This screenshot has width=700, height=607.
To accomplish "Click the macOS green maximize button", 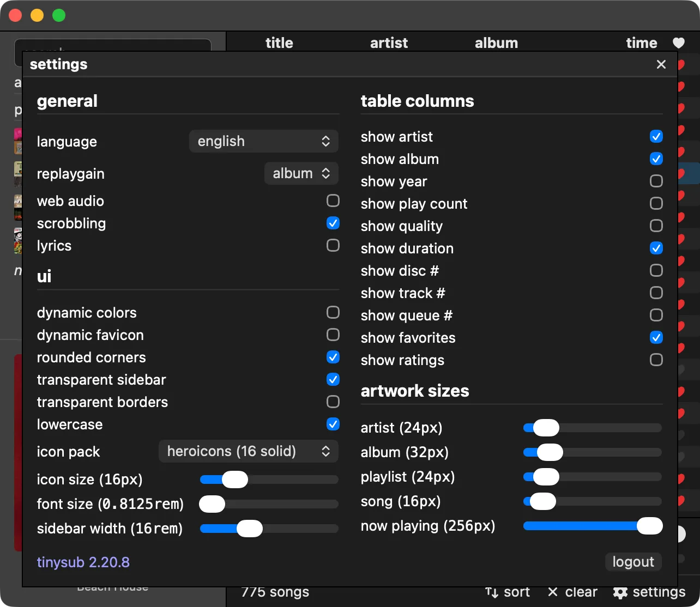I will pyautogui.click(x=59, y=16).
